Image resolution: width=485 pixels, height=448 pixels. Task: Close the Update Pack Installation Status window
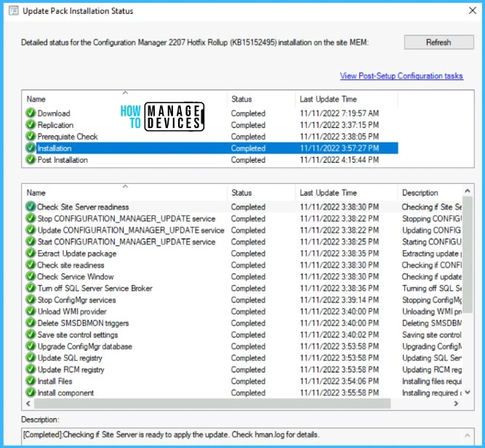[473, 10]
